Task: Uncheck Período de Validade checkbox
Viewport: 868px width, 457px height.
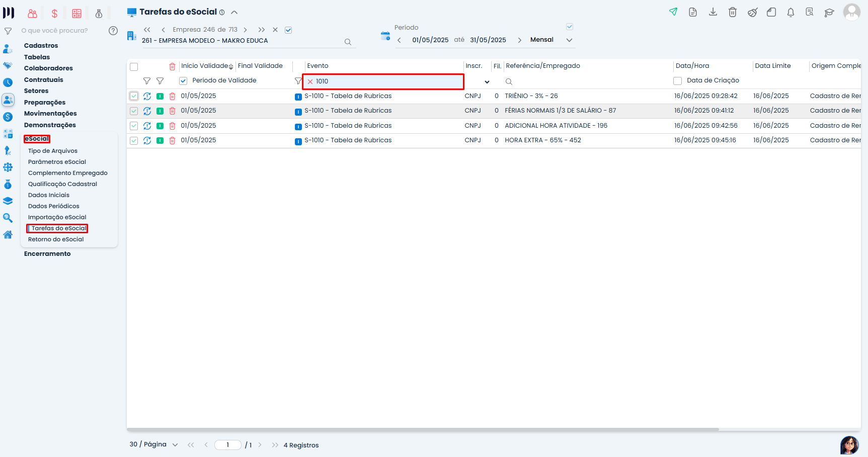Action: tap(183, 81)
